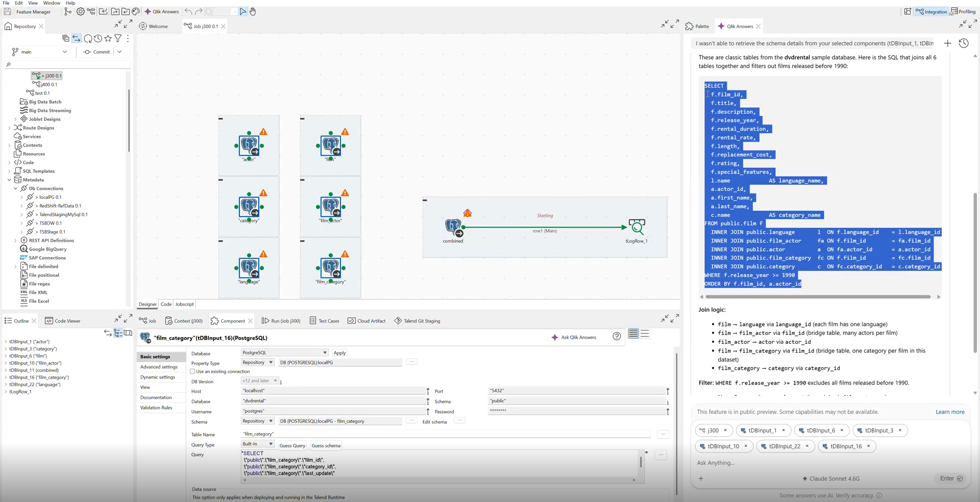Image resolution: width=980 pixels, height=502 pixels.
Task: Click the "actor" PostgreSQL input component
Action: (249, 145)
